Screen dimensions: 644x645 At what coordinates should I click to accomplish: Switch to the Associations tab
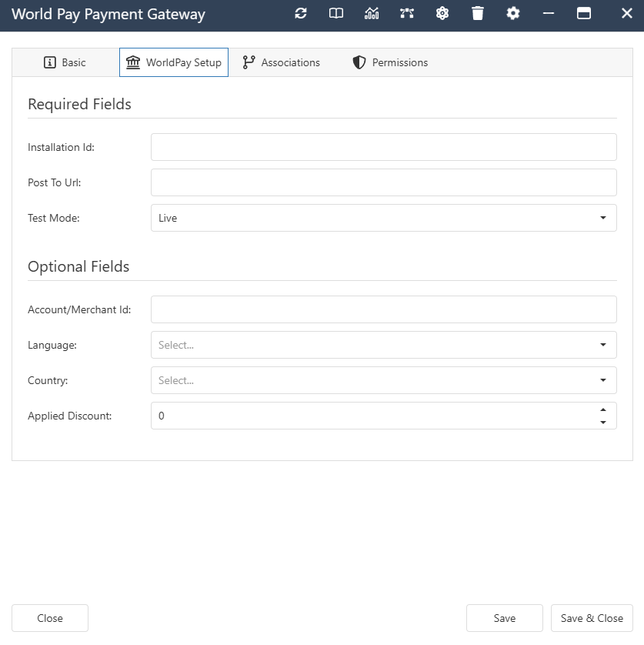pos(281,62)
